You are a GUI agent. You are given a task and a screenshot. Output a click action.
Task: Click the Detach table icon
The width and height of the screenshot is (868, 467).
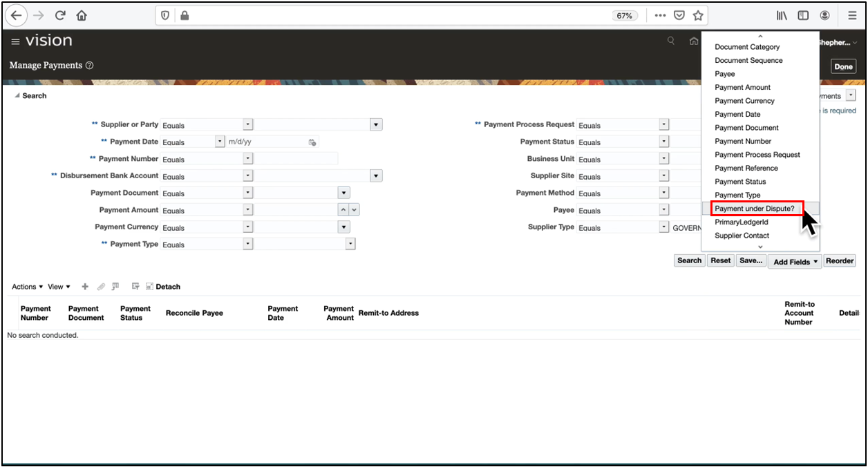tap(163, 287)
